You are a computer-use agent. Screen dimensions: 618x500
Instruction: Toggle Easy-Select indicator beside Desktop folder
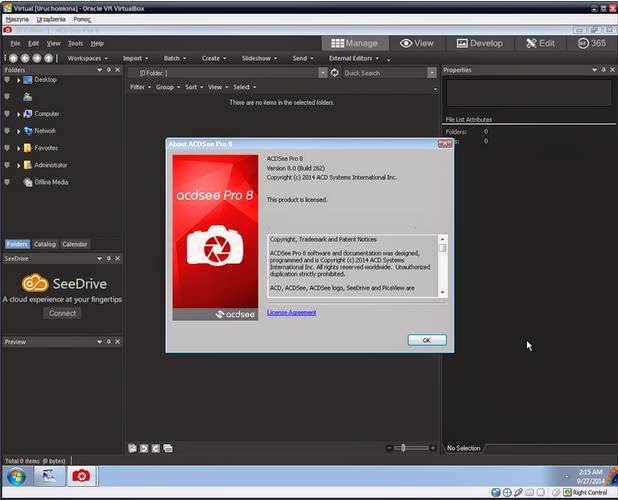[x=7, y=80]
